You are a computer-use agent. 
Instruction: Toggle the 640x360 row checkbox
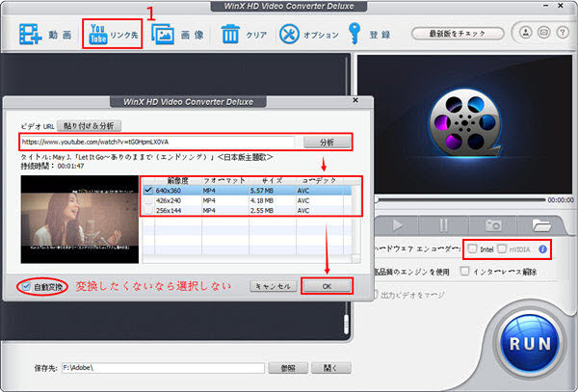coord(148,191)
